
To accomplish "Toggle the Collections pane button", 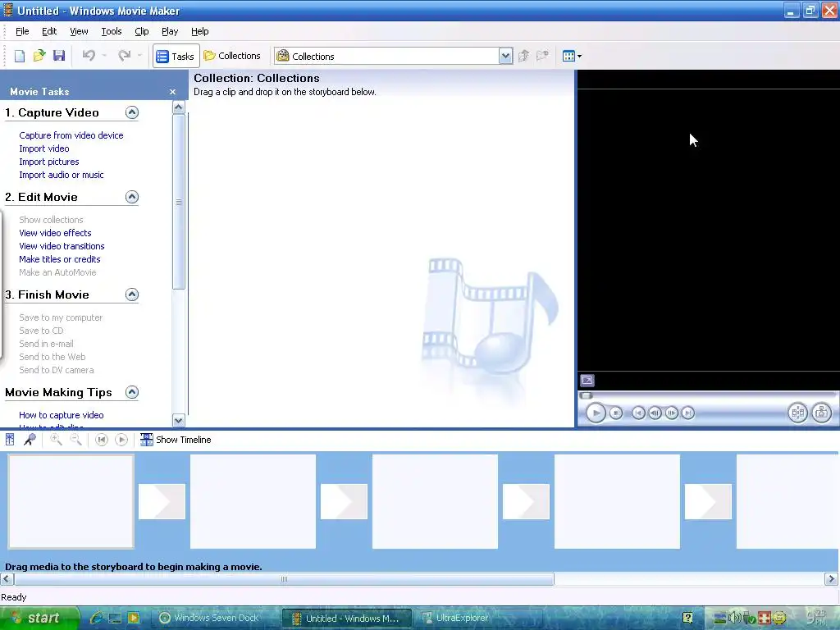I will pyautogui.click(x=232, y=56).
